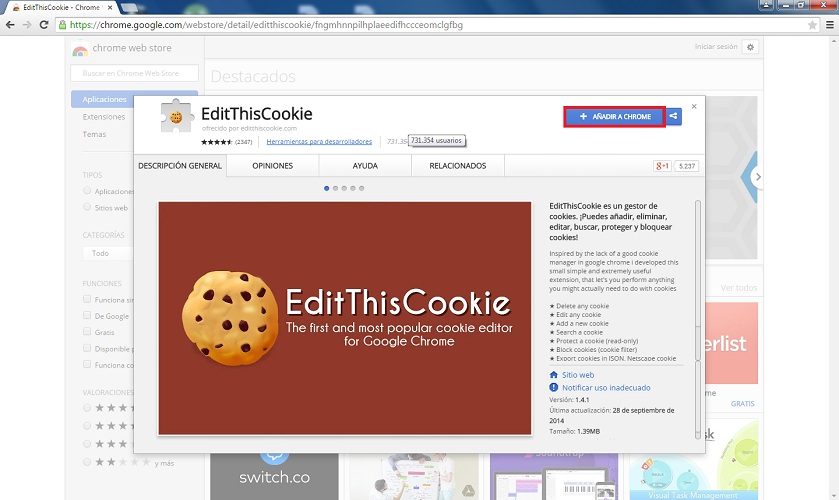Click the Chrome Web Store logo
This screenshot has width=839, height=500.
point(80,50)
